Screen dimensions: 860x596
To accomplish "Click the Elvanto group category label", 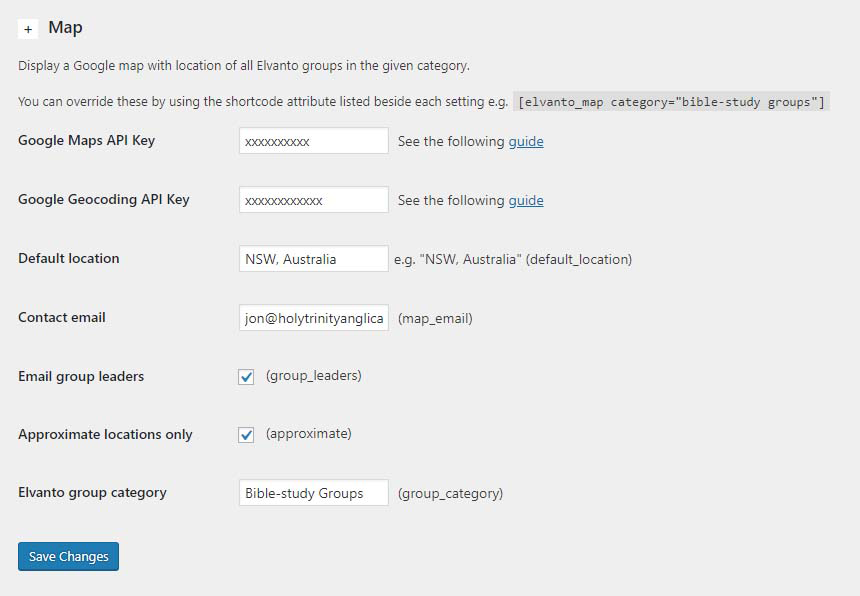I will [92, 493].
